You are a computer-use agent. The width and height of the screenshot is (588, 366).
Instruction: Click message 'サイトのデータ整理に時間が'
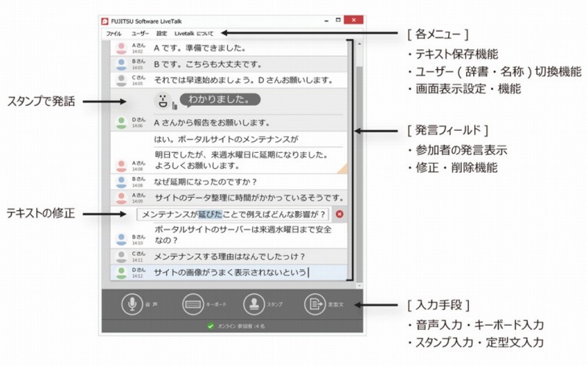(x=249, y=198)
